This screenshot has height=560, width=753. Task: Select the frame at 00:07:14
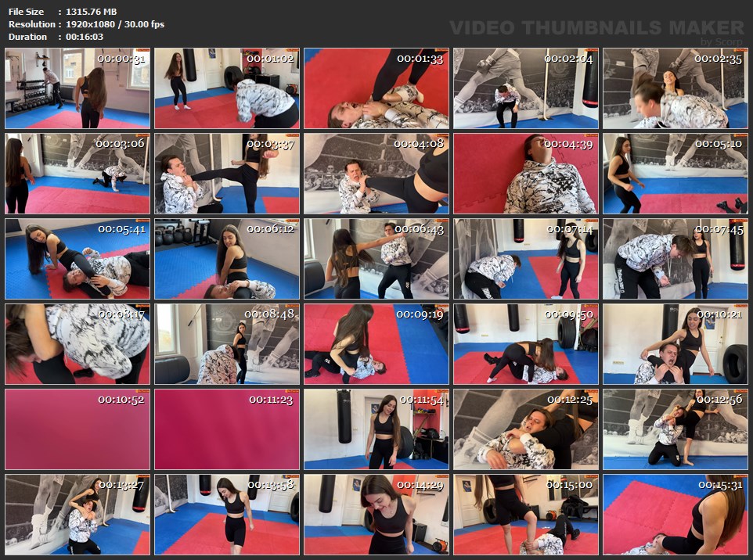pos(525,259)
